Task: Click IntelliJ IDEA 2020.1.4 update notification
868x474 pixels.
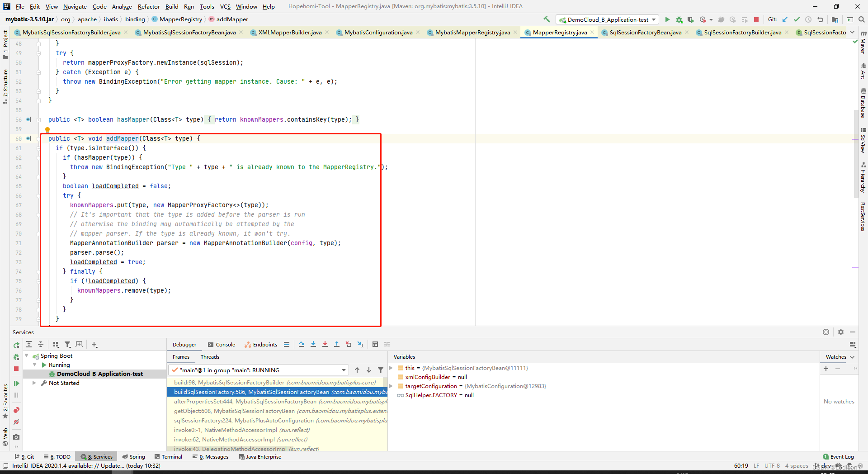Action: (86, 466)
